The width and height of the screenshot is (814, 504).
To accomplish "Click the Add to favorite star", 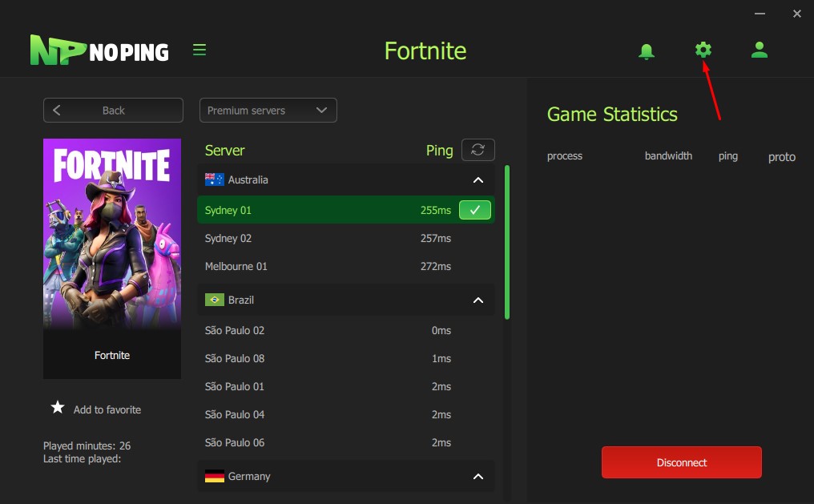I will tap(58, 408).
